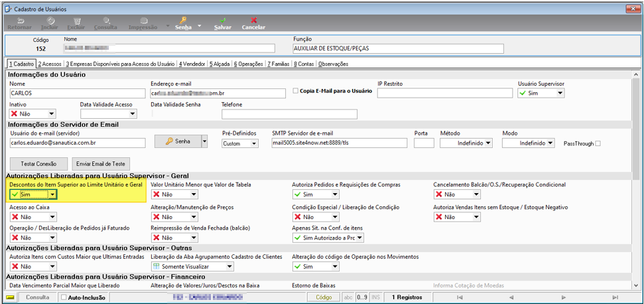The width and height of the screenshot is (644, 304).
Task: Go to the next record arrow
Action: click(x=564, y=297)
